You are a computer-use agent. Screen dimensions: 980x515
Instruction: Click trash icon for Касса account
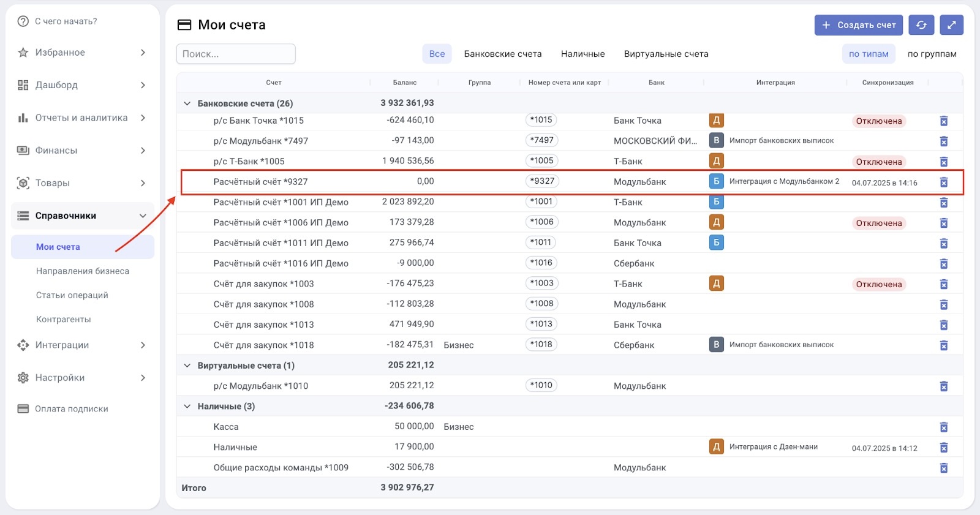click(943, 427)
